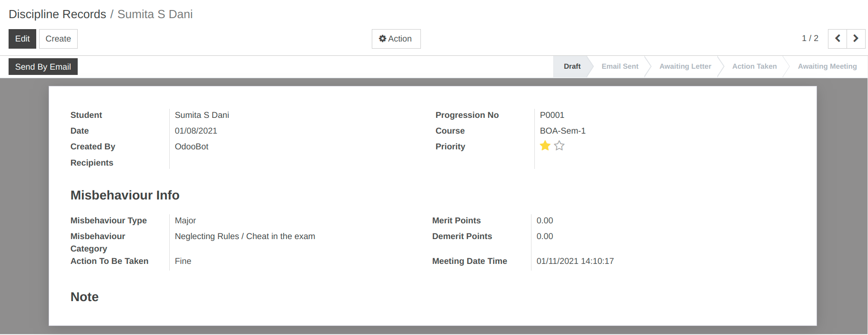Click the course value BOA-Sem-1
The height and width of the screenshot is (335, 868).
click(562, 131)
